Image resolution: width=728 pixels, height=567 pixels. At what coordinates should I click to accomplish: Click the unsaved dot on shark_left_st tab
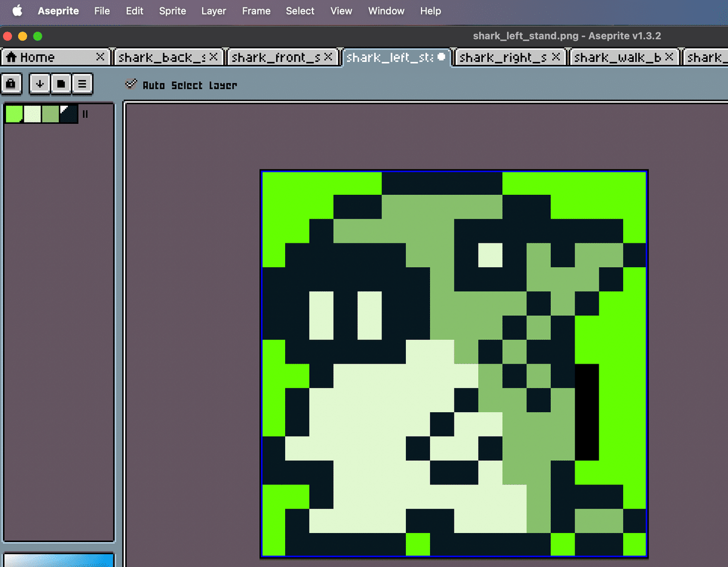(441, 56)
